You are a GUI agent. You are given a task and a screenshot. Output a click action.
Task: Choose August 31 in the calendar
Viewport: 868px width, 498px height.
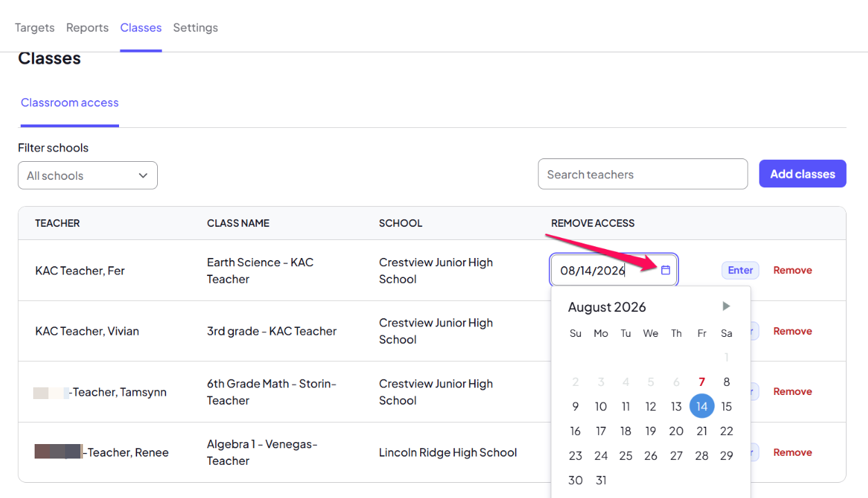pos(601,480)
